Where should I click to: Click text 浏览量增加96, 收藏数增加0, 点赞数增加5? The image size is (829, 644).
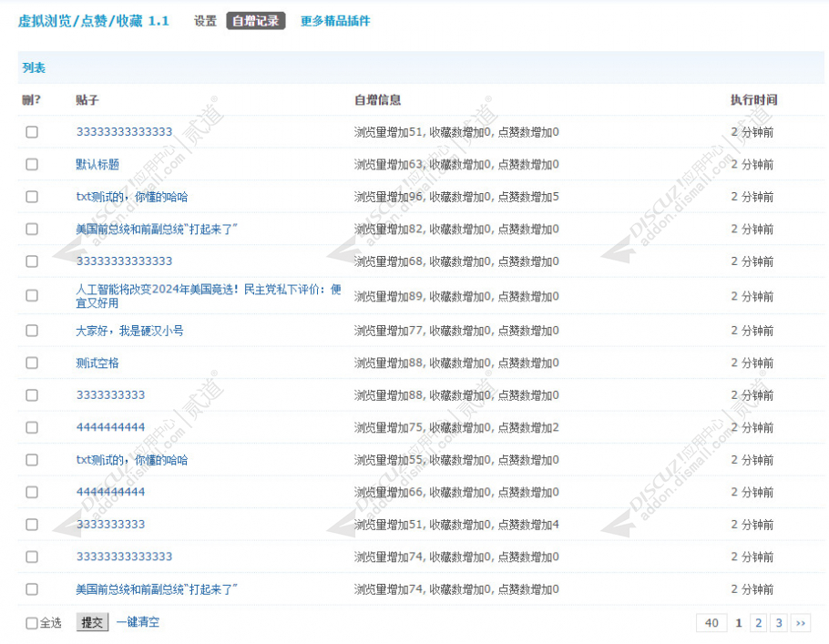(x=456, y=197)
